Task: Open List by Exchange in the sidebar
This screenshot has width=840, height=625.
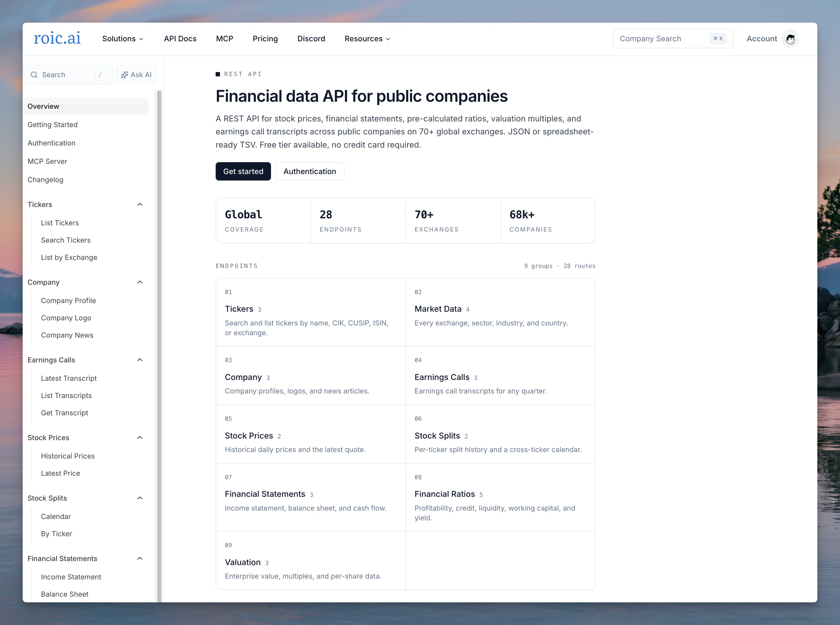Action: [x=69, y=258]
